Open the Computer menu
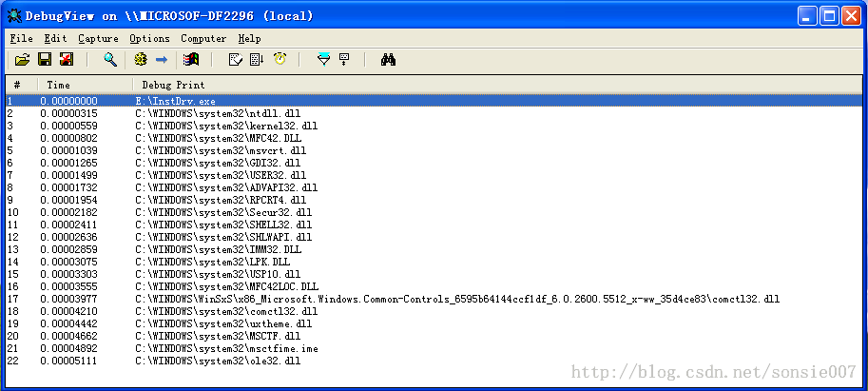This screenshot has height=391, width=868. point(203,38)
